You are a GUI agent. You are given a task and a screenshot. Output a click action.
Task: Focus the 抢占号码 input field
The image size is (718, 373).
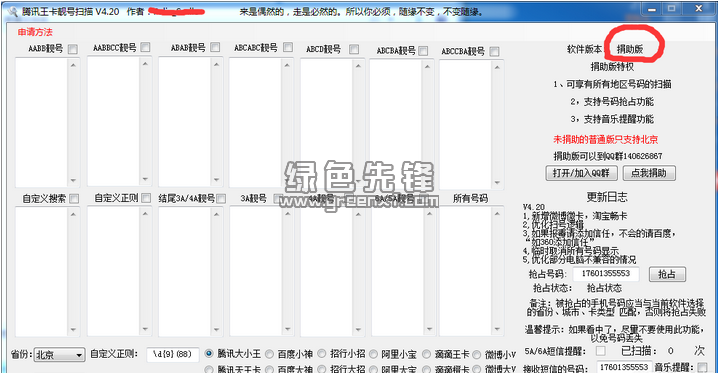click(x=606, y=274)
